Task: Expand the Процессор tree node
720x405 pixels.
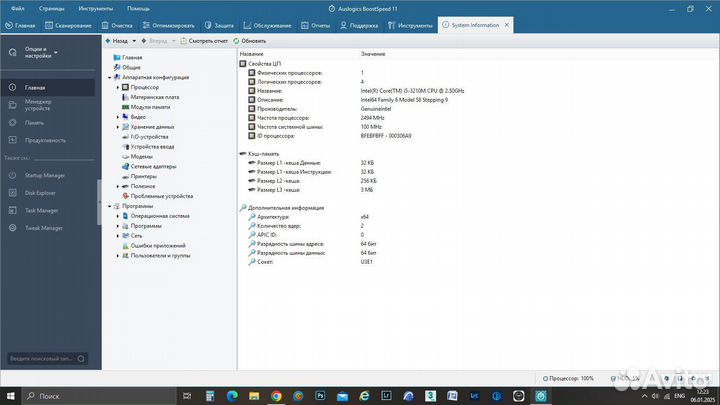Action: click(x=118, y=87)
